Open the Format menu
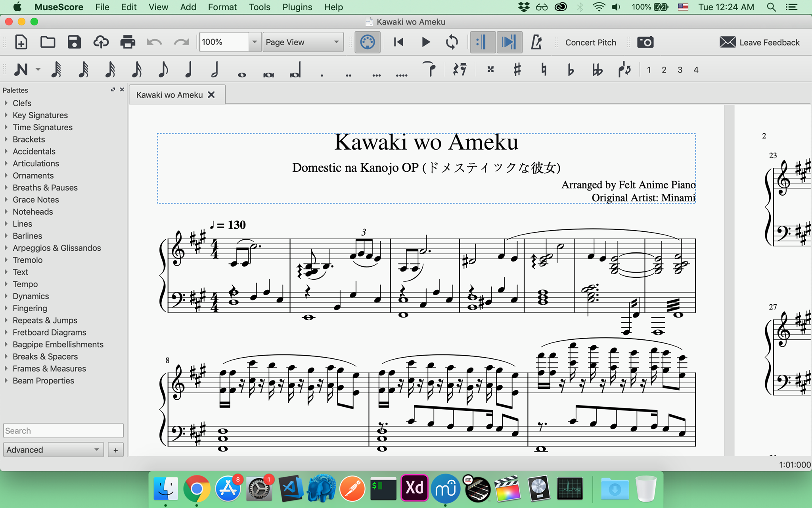 point(222,7)
